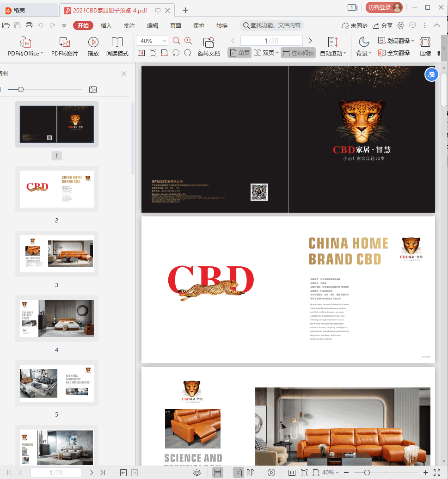Zoom out with the ribbon magnifier minus icon
The width and height of the screenshot is (448, 479).
point(176,41)
